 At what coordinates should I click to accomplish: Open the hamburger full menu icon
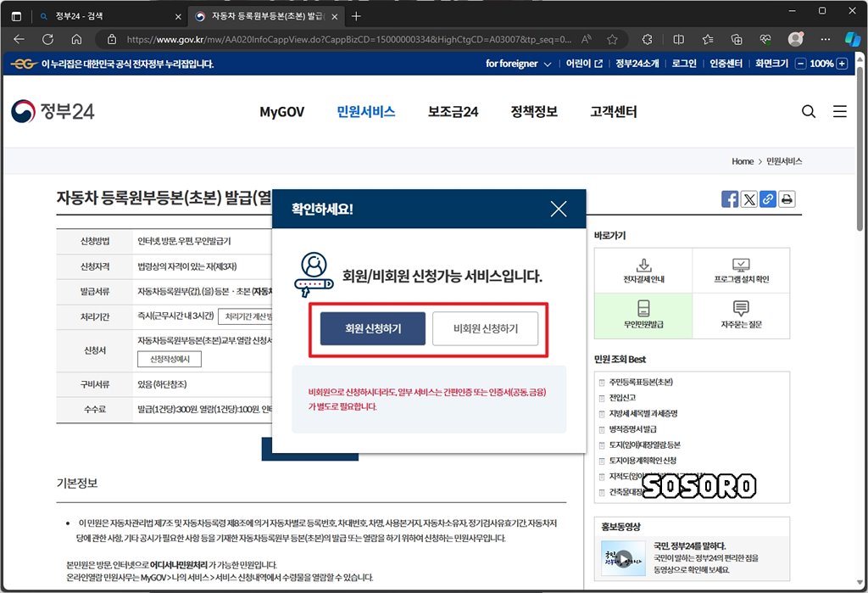[x=840, y=111]
